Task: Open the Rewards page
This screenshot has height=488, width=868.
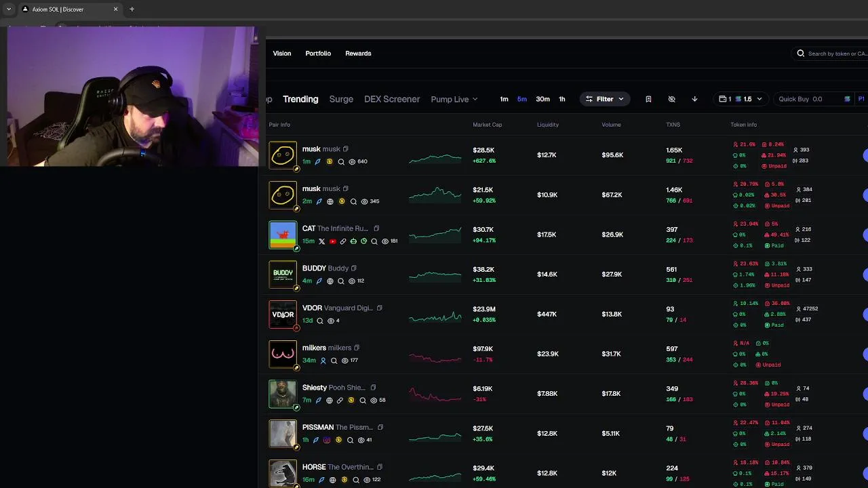Action: coord(358,54)
